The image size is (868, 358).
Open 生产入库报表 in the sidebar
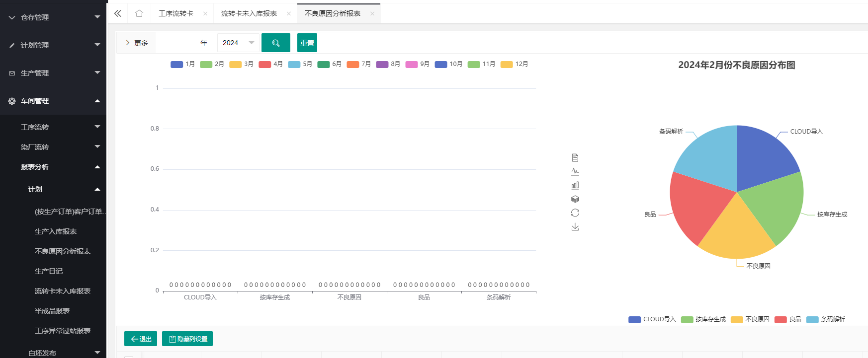[x=56, y=231]
